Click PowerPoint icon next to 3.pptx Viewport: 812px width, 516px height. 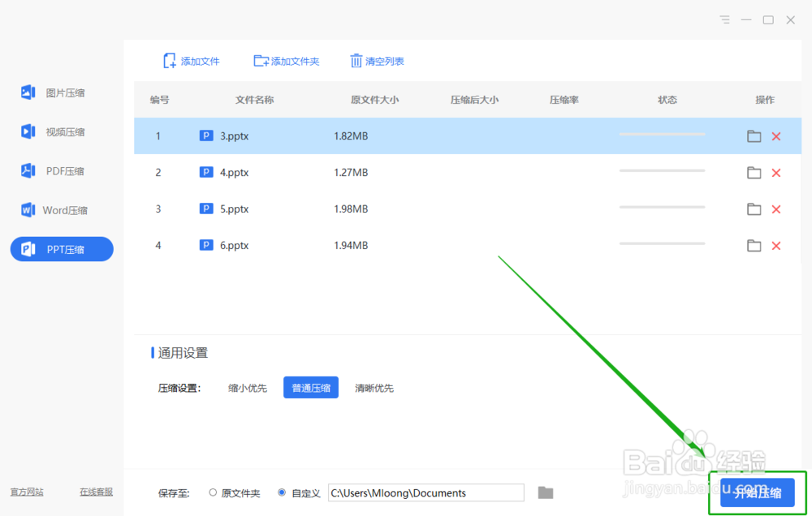coord(206,135)
